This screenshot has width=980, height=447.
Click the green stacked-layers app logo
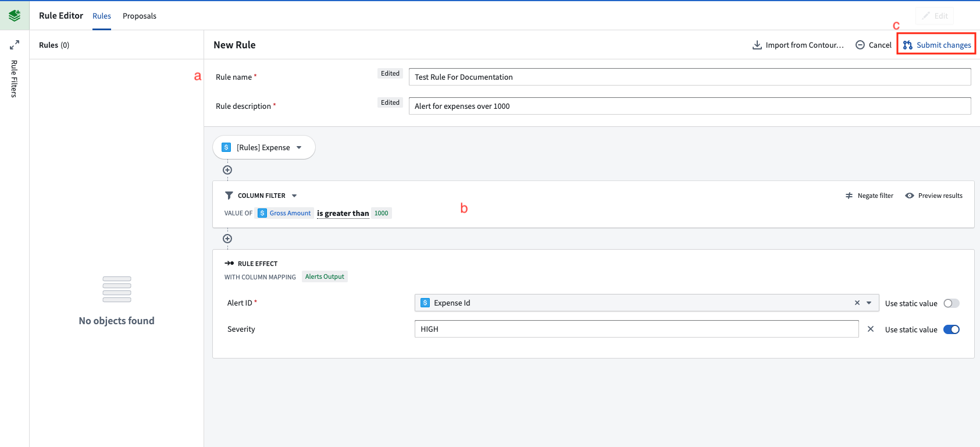pyautogui.click(x=15, y=15)
